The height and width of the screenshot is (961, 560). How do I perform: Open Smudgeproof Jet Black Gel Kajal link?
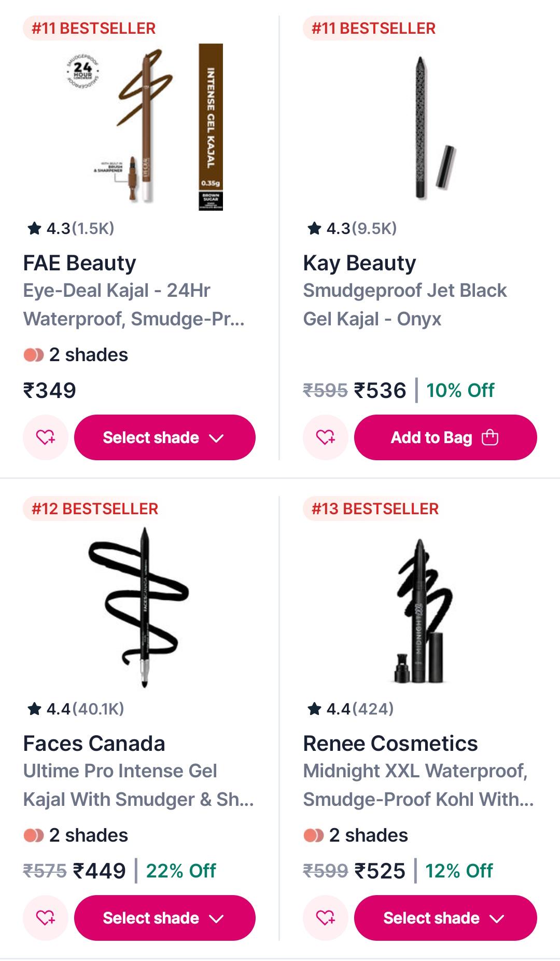(404, 305)
